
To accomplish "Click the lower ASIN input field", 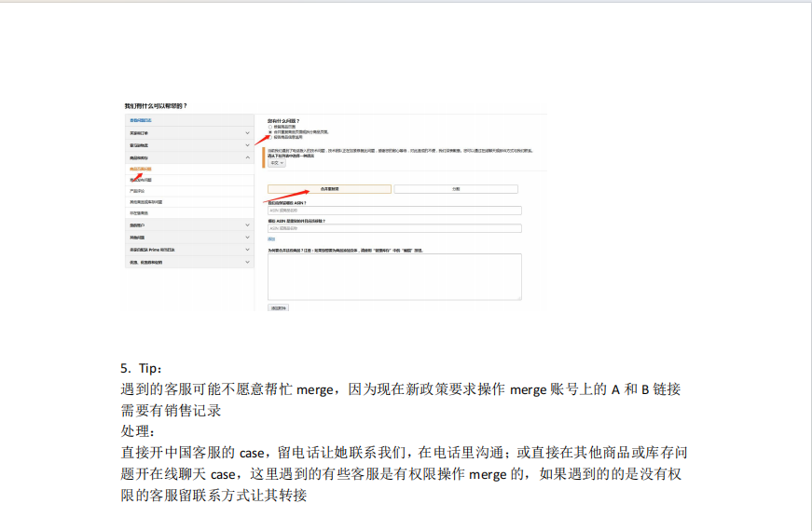I will click(x=394, y=228).
